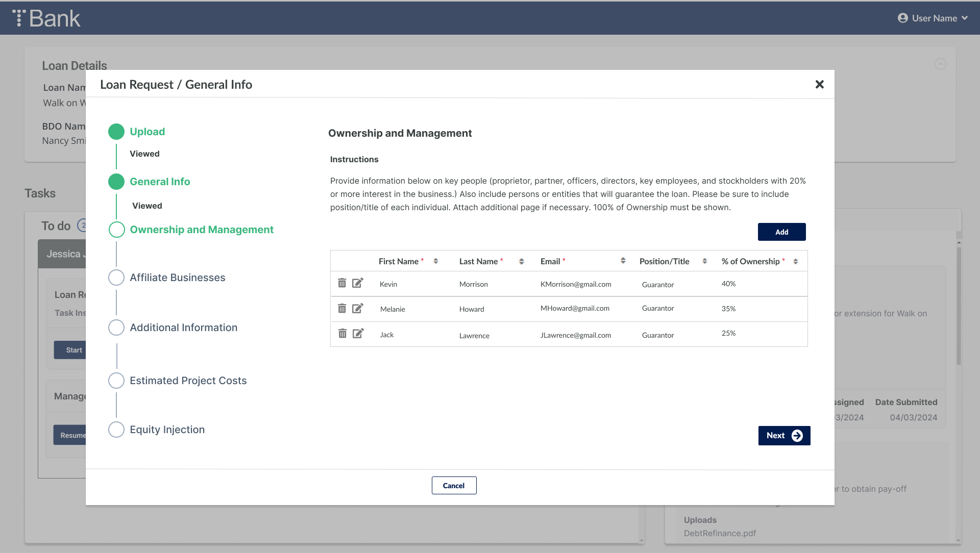Edit Kevin Morrison's row entry
980x553 pixels.
click(358, 283)
